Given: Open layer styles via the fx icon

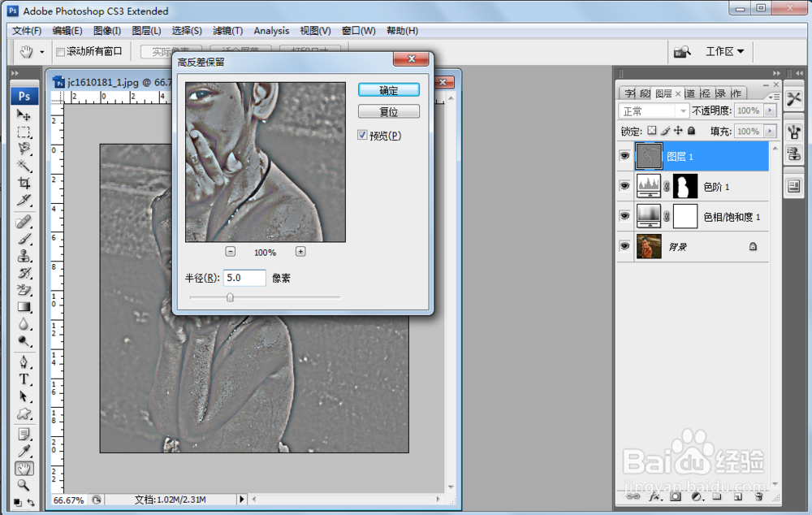Looking at the screenshot, I should pyautogui.click(x=655, y=497).
